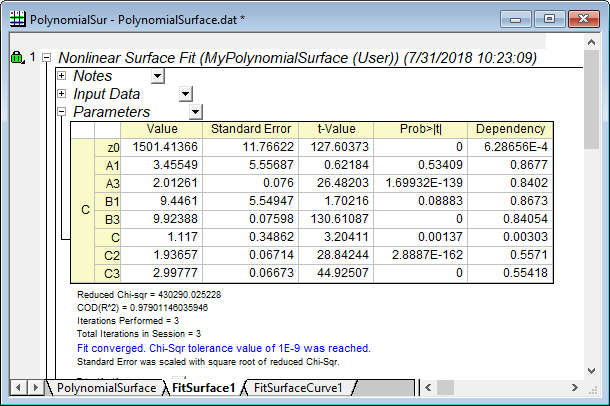This screenshot has width=610, height=406.
Task: Select the C3 row label
Action: [108, 273]
